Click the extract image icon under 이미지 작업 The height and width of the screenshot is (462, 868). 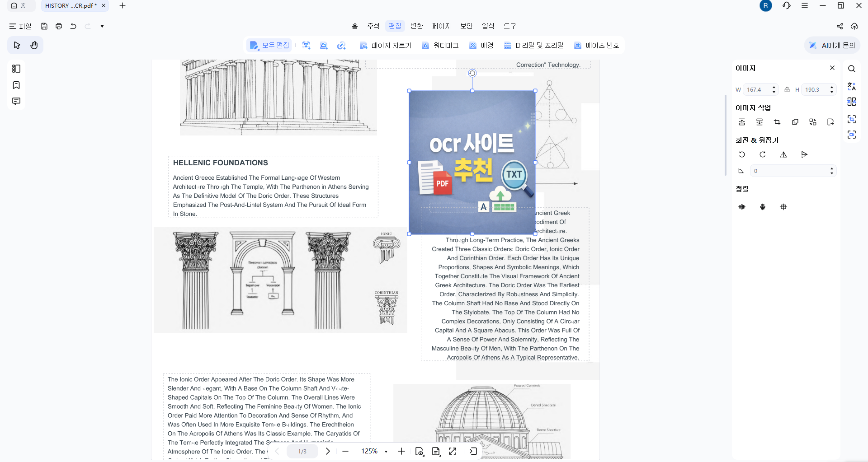[x=830, y=122]
